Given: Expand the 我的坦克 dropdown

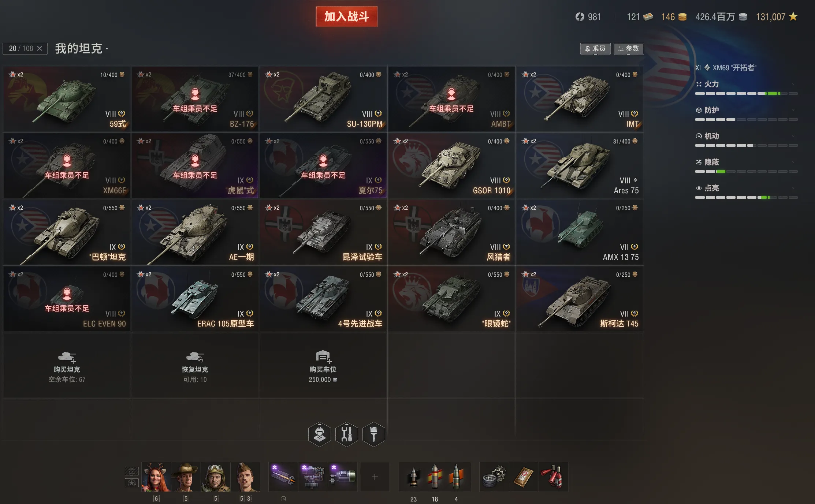Looking at the screenshot, I should [82, 48].
